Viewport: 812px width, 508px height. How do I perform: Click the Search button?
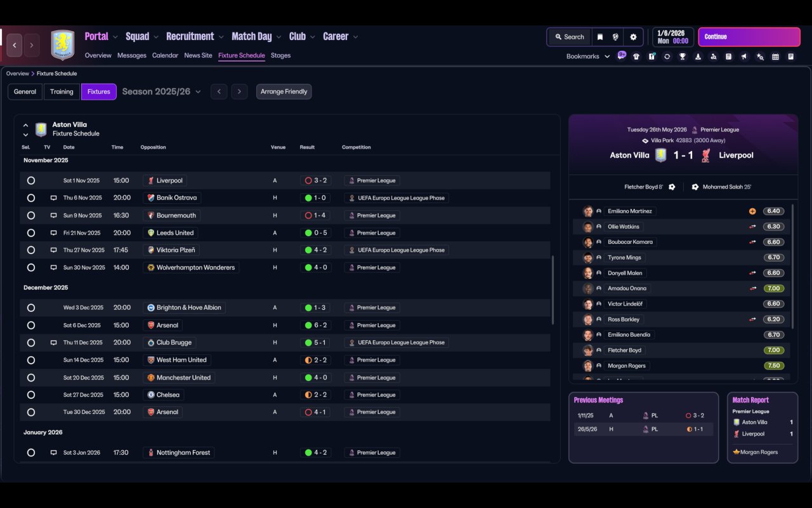click(569, 37)
